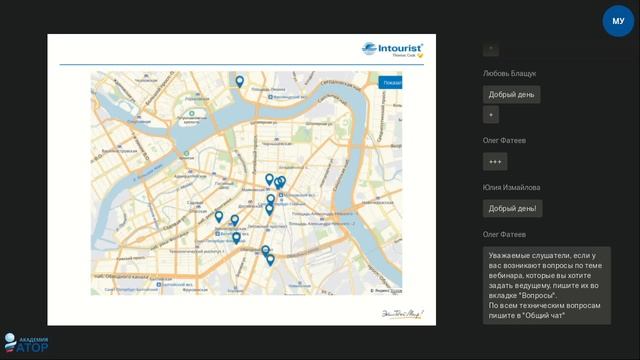Click the Адмиралтейская metro label
The height and width of the screenshot is (360, 640).
click(190, 176)
